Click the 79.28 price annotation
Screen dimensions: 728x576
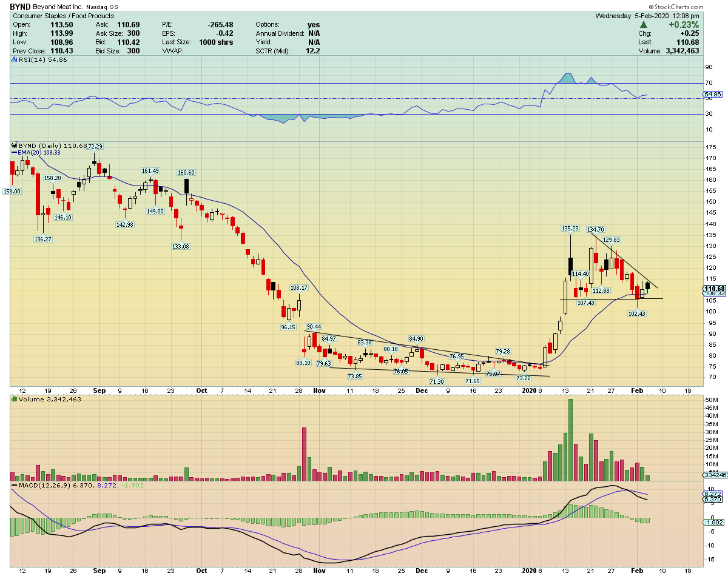click(x=503, y=351)
